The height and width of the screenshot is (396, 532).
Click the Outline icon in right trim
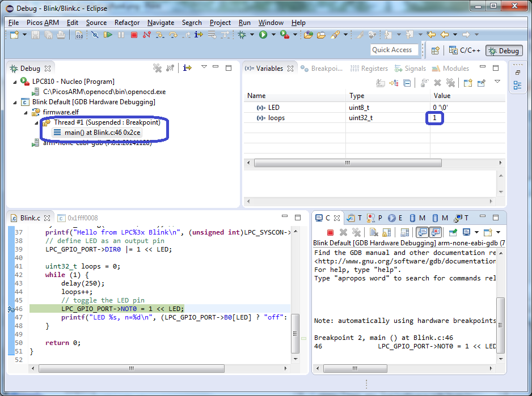click(x=517, y=85)
